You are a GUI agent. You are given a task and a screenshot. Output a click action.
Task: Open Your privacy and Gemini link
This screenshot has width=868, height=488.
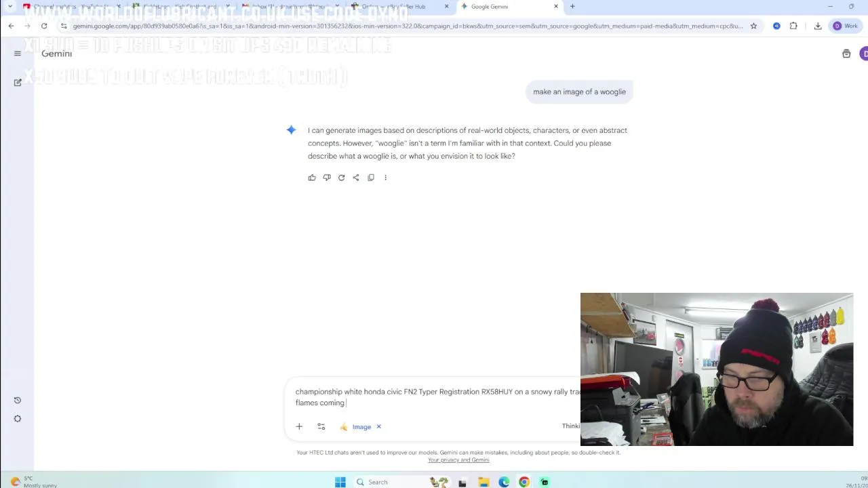[x=458, y=460]
